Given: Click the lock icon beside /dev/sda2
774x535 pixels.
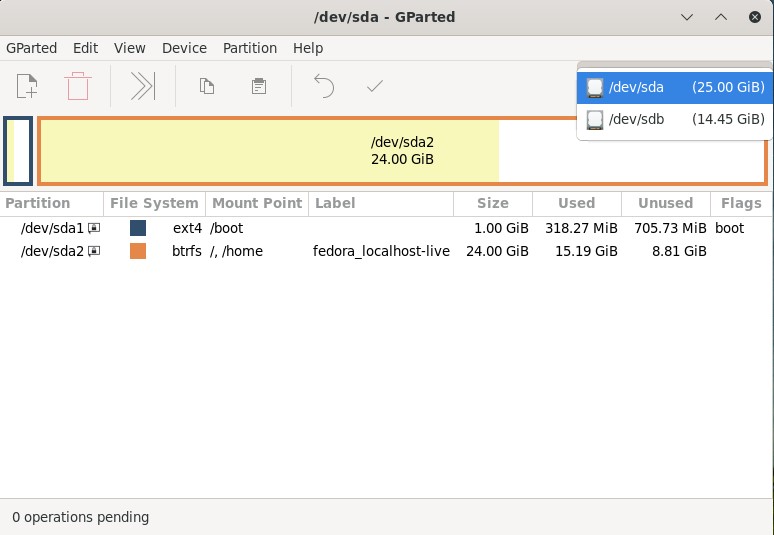Looking at the screenshot, I should pos(94,251).
